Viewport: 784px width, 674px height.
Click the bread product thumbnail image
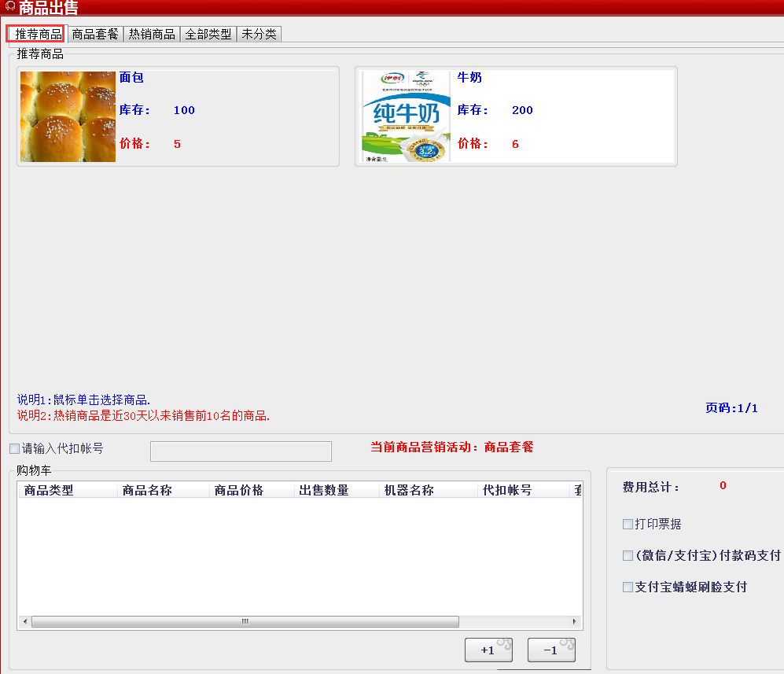[x=68, y=116]
